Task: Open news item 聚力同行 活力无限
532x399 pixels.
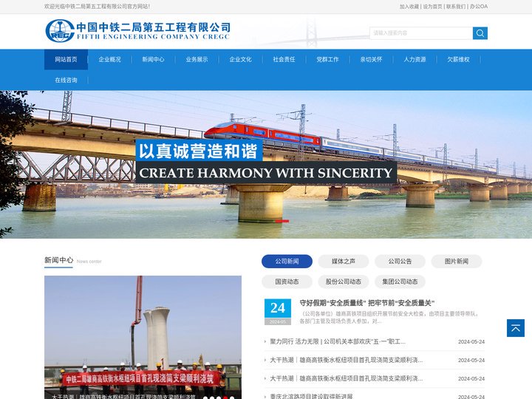Action: click(337, 341)
